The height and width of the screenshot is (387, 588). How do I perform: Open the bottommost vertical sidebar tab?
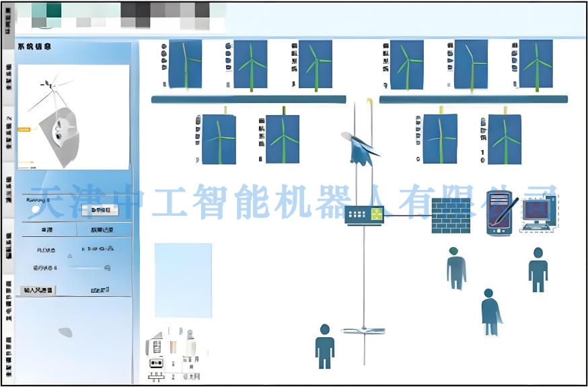point(8,356)
